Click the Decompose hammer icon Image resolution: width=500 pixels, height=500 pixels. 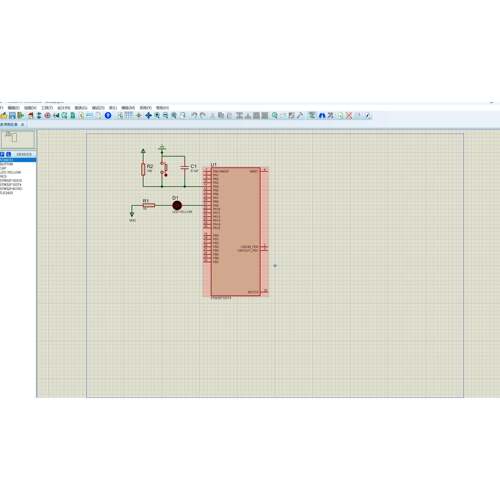(300, 116)
